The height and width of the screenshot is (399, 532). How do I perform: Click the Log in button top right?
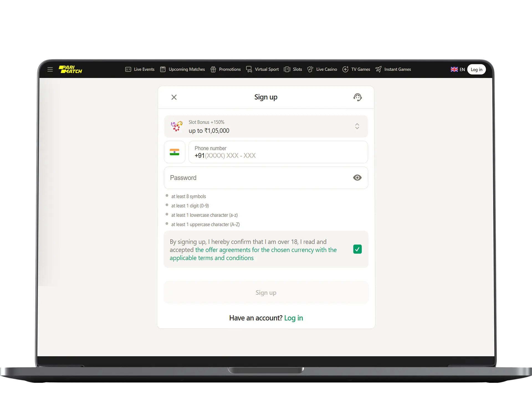[477, 69]
